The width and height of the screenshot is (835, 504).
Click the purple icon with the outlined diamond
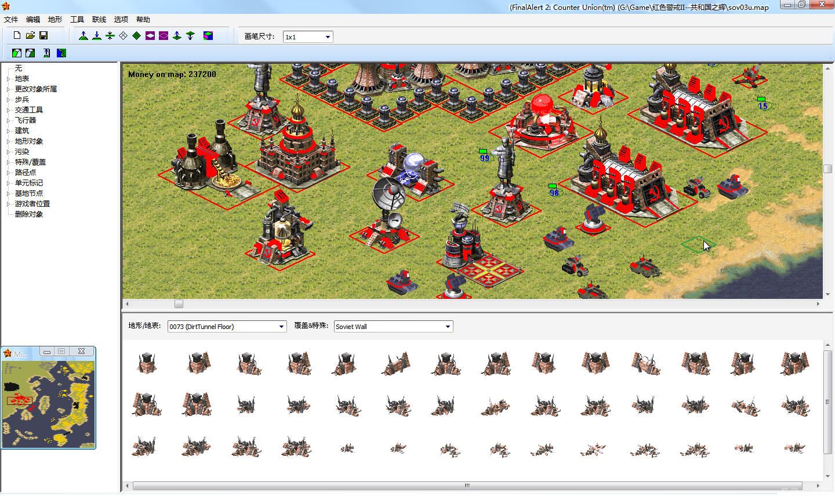(x=164, y=36)
